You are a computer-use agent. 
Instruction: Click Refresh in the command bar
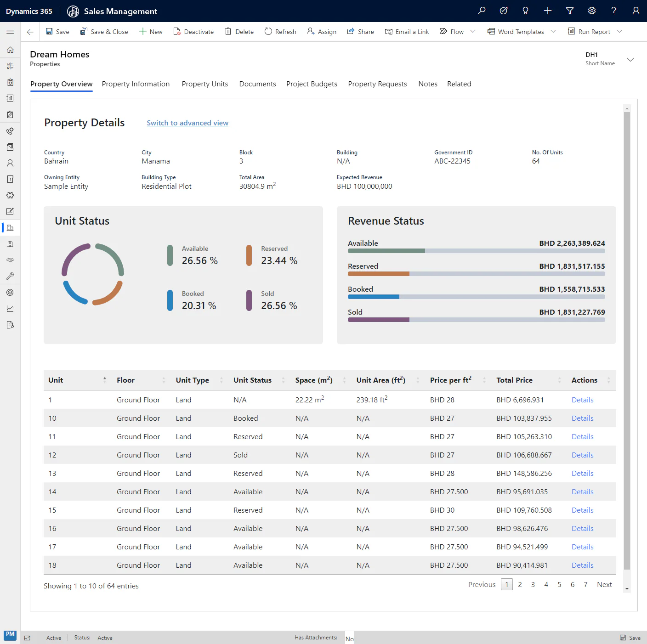tap(280, 32)
